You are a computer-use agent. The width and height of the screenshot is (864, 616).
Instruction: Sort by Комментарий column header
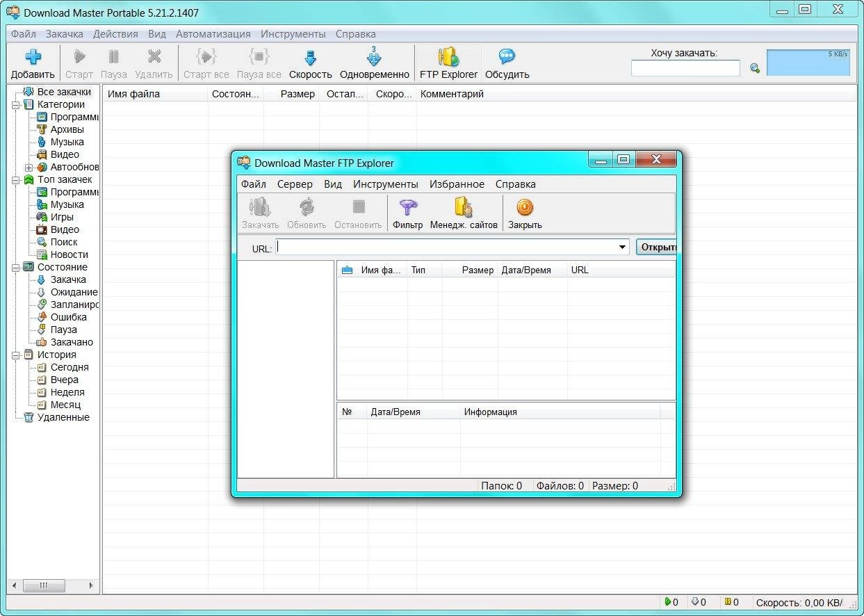click(637, 94)
